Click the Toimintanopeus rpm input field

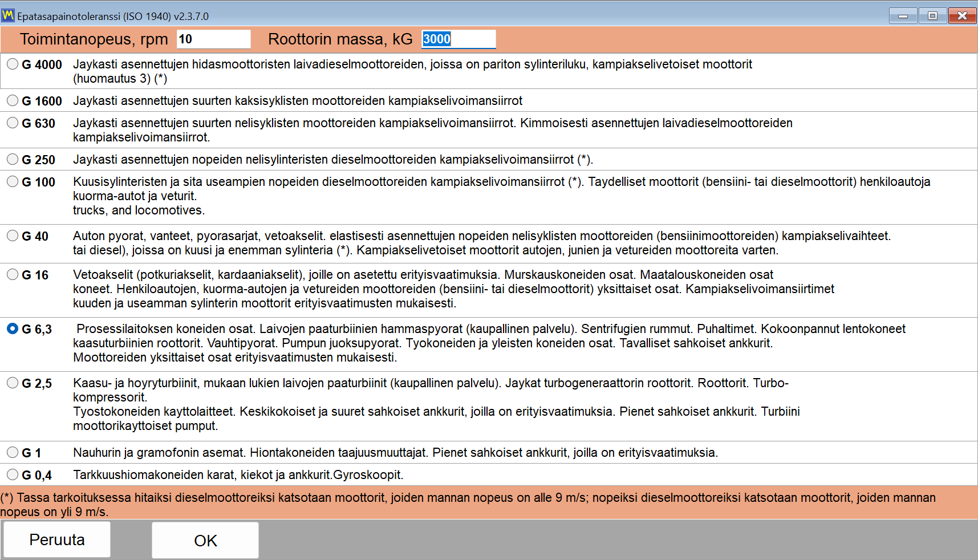[x=214, y=39]
